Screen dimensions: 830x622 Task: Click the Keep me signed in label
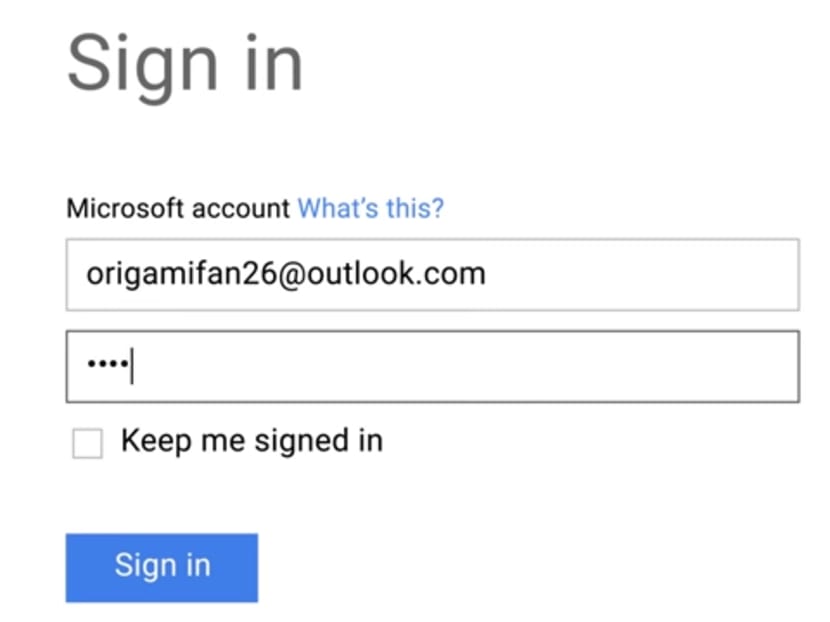pyautogui.click(x=251, y=441)
